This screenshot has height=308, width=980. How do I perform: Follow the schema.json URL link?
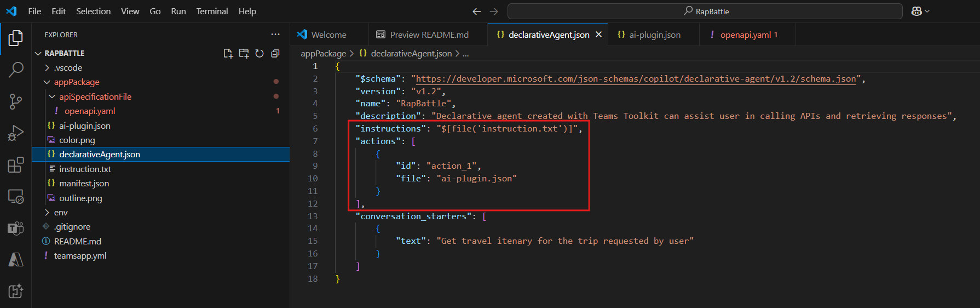pos(636,79)
